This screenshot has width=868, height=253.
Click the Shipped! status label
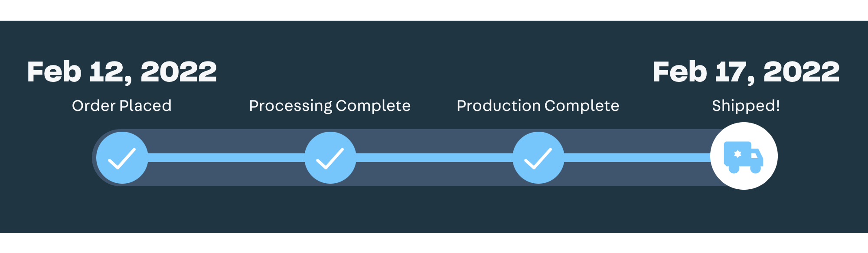click(746, 106)
